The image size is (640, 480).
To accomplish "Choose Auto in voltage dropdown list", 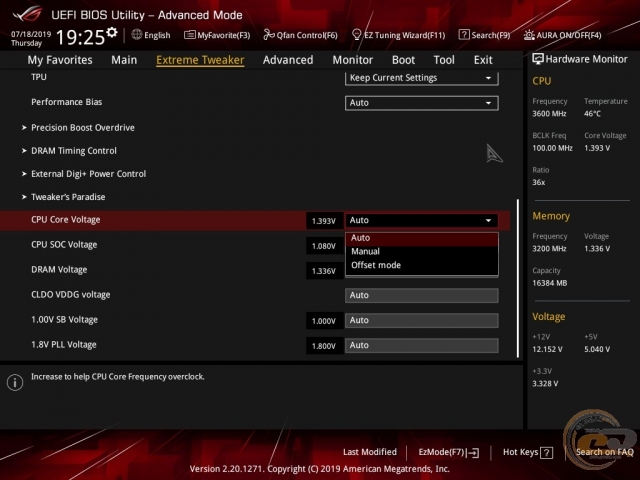I will pyautogui.click(x=422, y=238).
